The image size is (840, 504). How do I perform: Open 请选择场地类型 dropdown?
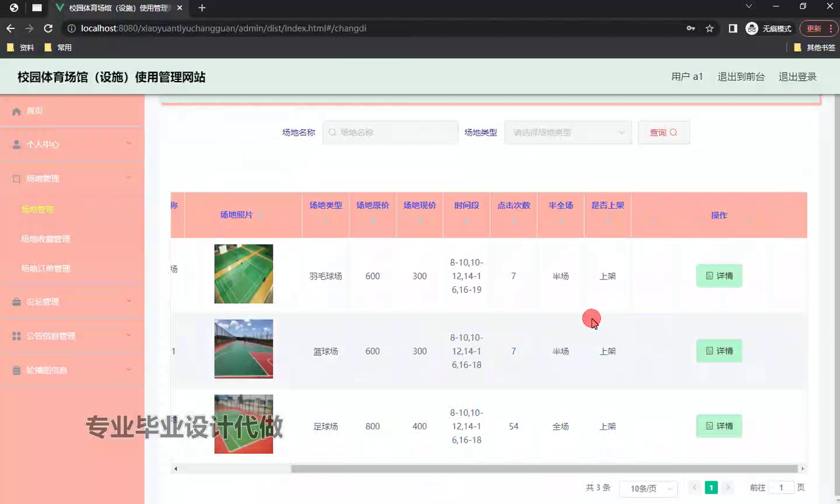568,132
